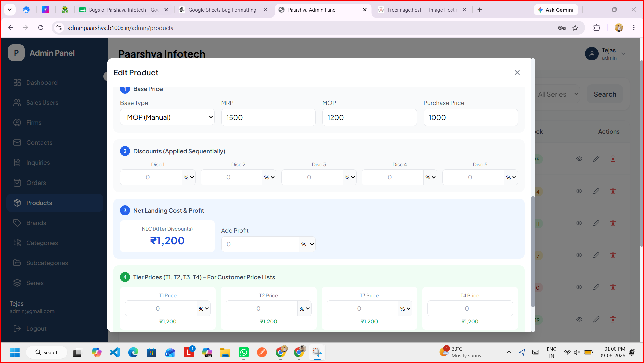The height and width of the screenshot is (363, 644).
Task: Focus the Add Profit value field
Action: click(x=260, y=244)
